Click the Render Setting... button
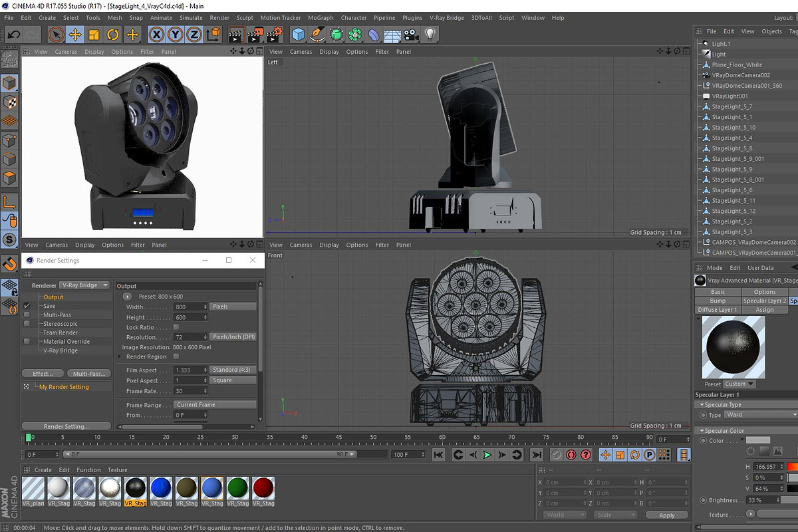 [x=66, y=426]
